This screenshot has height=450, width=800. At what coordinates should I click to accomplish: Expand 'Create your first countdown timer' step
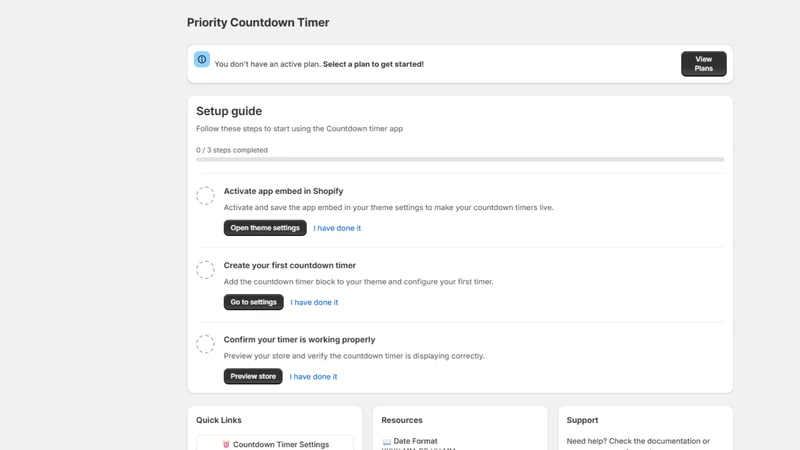point(290,265)
